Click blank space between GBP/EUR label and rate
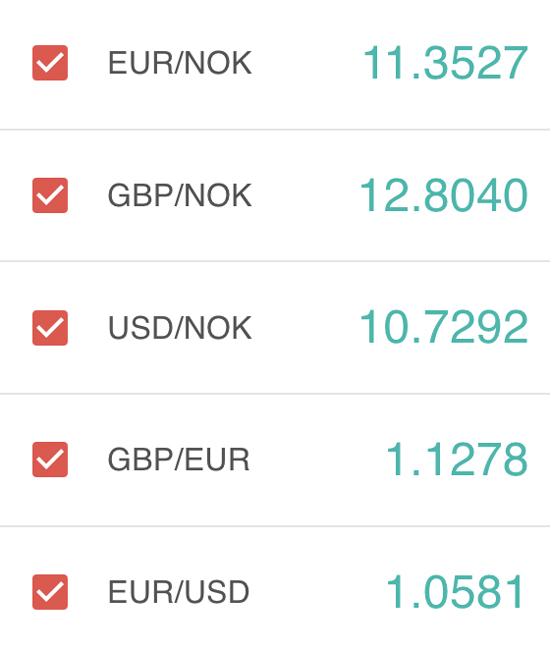 pyautogui.click(x=318, y=459)
